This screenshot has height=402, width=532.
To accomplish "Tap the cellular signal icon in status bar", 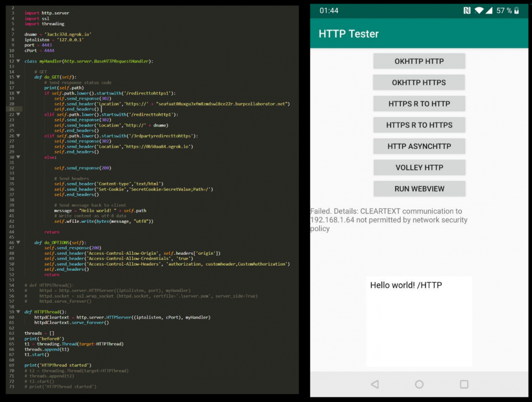I will [x=489, y=10].
